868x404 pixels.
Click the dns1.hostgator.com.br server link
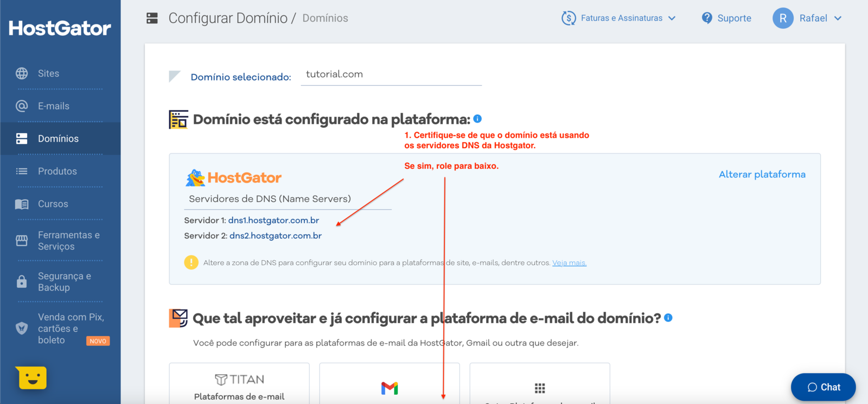pos(273,220)
